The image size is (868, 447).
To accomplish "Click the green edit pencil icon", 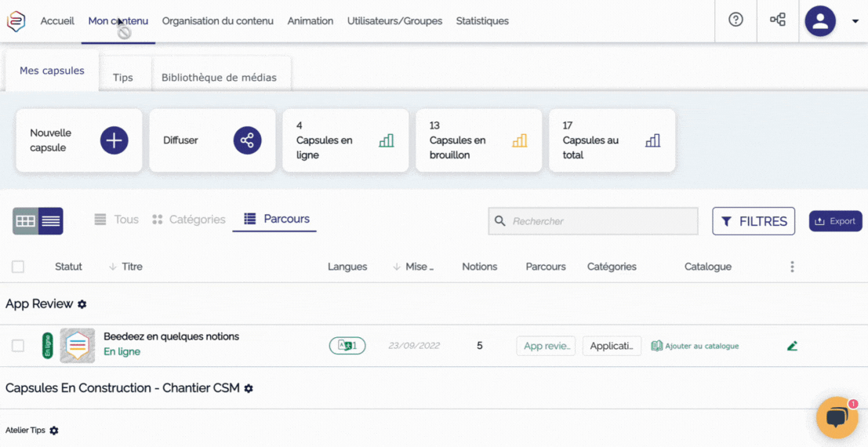I will pos(792,346).
